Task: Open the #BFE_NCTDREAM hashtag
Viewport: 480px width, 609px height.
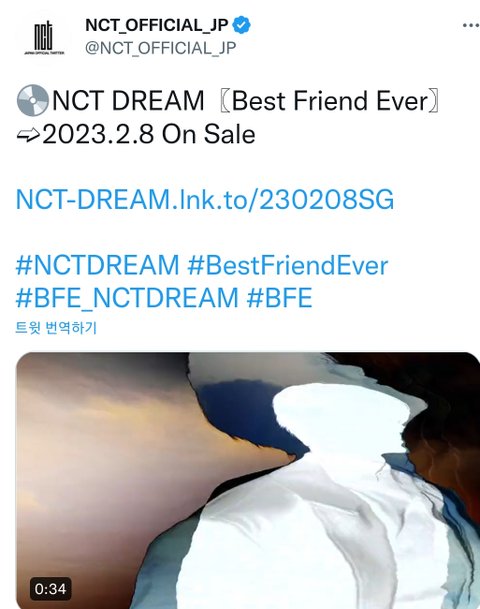Action: (x=127, y=298)
